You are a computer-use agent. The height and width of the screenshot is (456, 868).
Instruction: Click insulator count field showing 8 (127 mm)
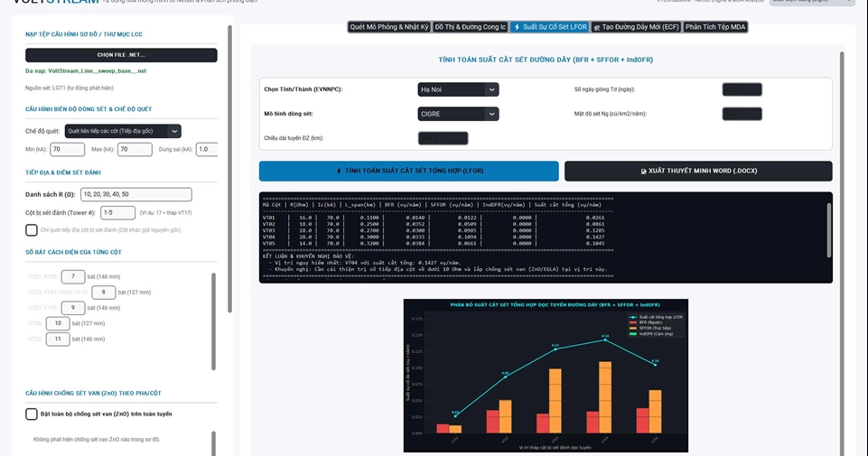pos(104,293)
